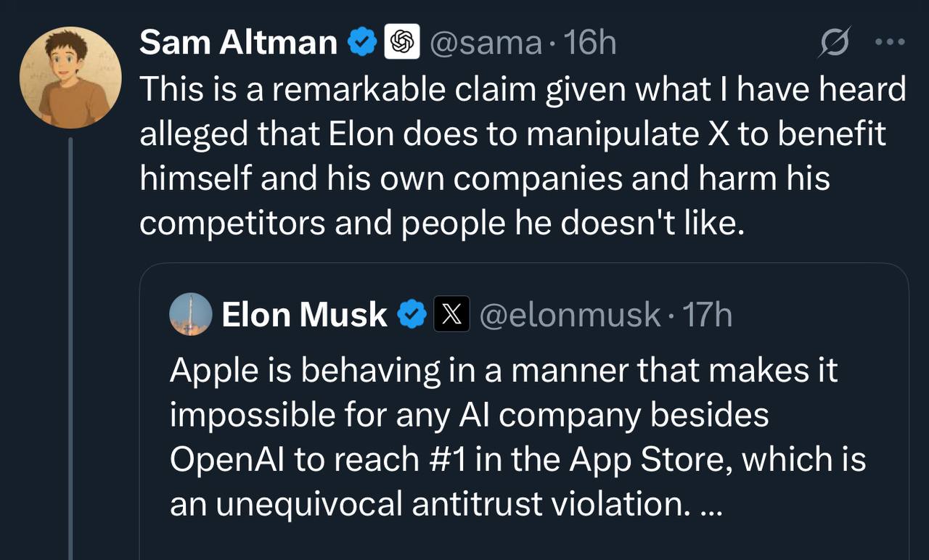
Task: Click the OpenAI affiliation badge icon
Action: [x=401, y=43]
